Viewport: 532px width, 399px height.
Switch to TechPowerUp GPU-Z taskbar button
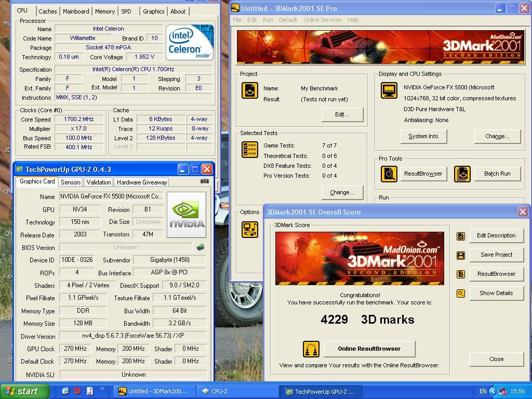tap(321, 391)
